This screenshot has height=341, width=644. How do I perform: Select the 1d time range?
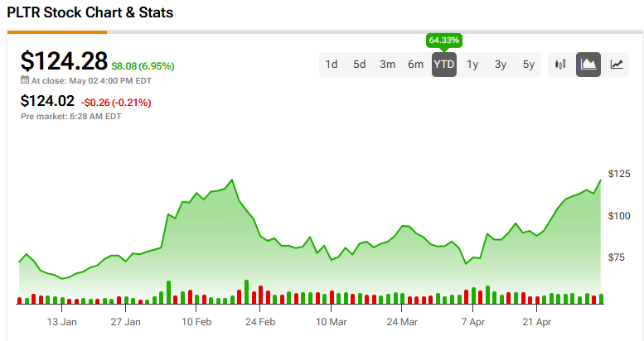[x=331, y=65]
